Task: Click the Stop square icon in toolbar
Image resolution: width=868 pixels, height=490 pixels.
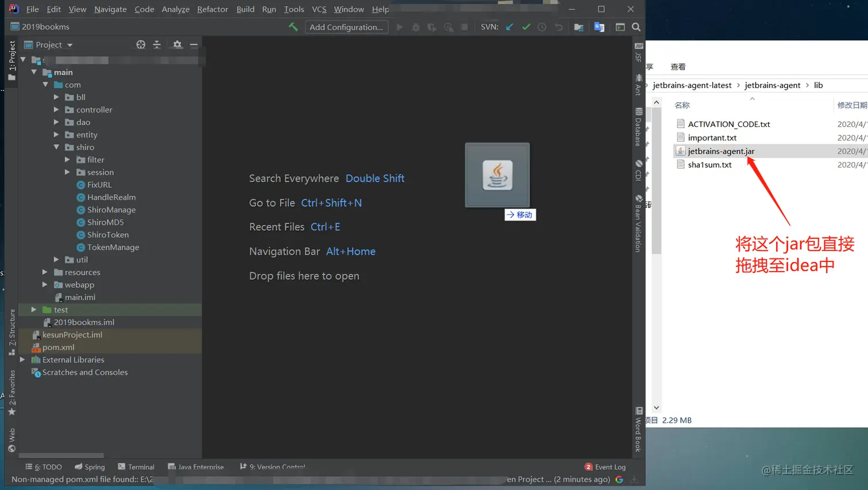Action: pyautogui.click(x=464, y=27)
